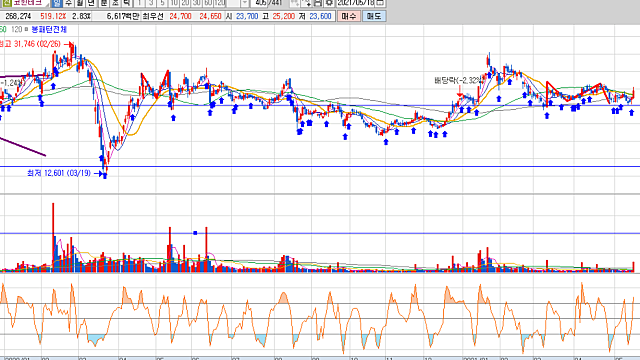Choose the 60 interval button

click(208, 3)
